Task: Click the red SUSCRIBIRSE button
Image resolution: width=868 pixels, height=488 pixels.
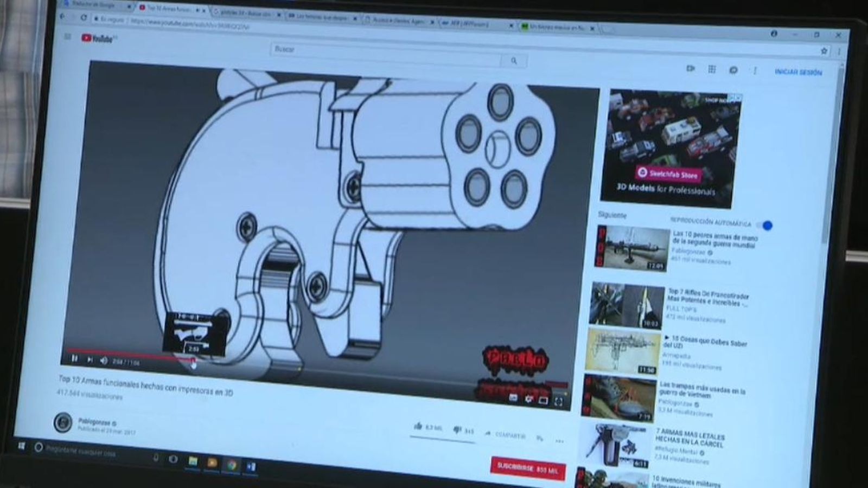Action: click(x=527, y=470)
